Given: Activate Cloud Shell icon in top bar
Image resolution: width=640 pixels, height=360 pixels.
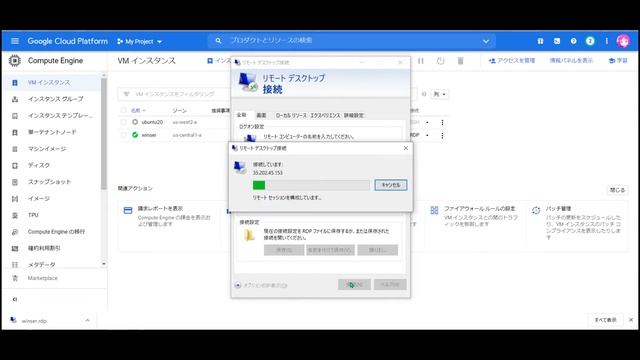Looking at the screenshot, I should click(557, 41).
